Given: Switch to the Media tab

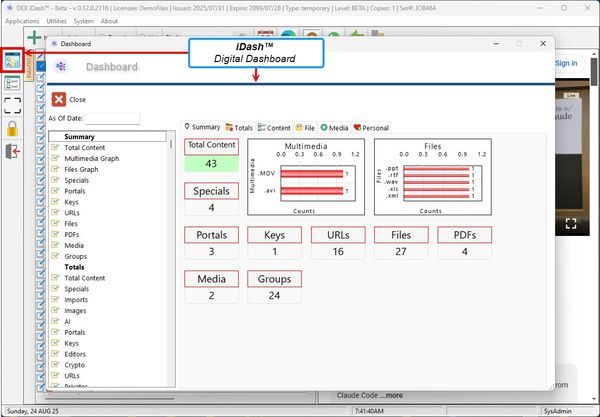Looking at the screenshot, I should pyautogui.click(x=334, y=127).
